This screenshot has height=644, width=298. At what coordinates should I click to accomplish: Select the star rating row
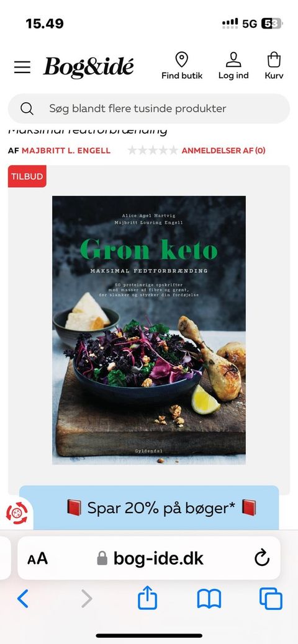click(153, 151)
